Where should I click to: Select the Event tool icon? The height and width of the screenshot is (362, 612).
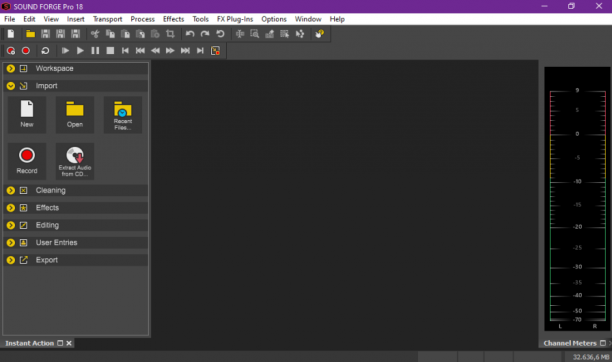pos(285,34)
